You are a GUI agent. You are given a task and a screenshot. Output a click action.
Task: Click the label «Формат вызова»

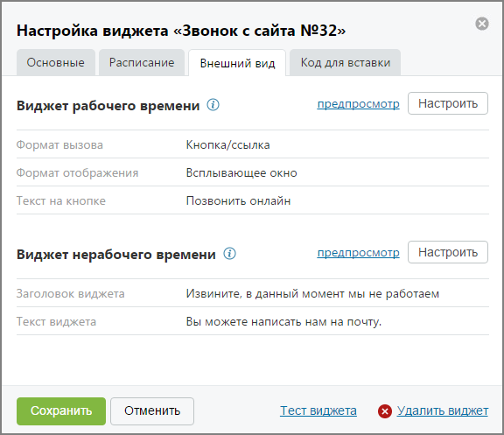[x=59, y=145]
